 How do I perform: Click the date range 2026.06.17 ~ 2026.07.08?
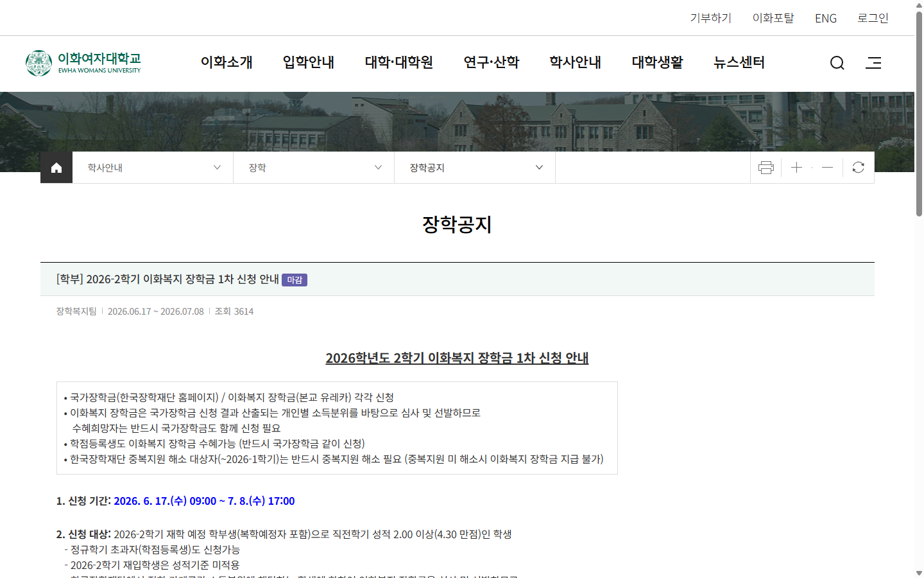click(x=156, y=311)
